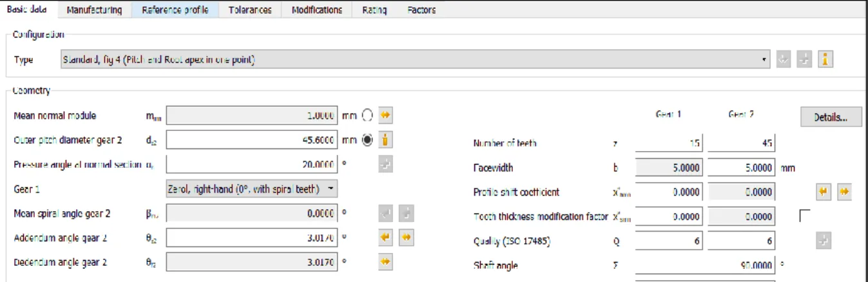Edit the Shaft angle 90.0000 field
The height and width of the screenshot is (282, 868).
pyautogui.click(x=706, y=265)
